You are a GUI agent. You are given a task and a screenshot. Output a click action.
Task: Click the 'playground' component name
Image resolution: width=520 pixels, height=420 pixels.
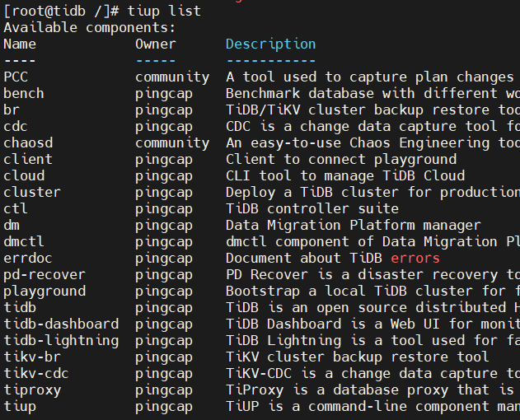[45, 292]
